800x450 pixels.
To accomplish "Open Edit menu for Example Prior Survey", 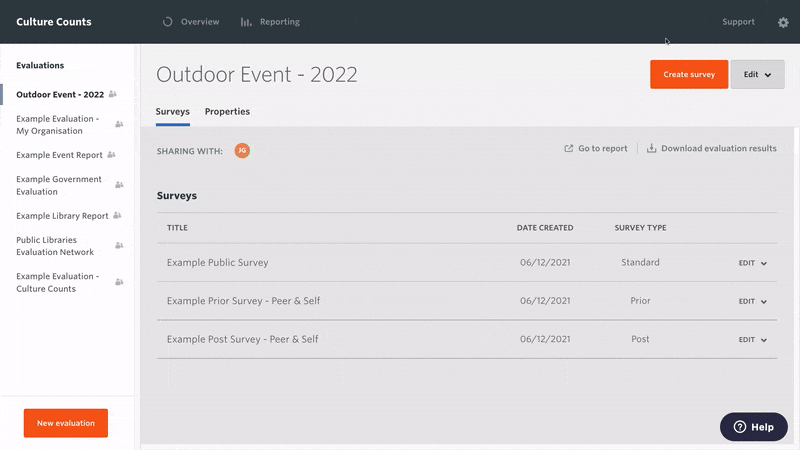I will (753, 301).
